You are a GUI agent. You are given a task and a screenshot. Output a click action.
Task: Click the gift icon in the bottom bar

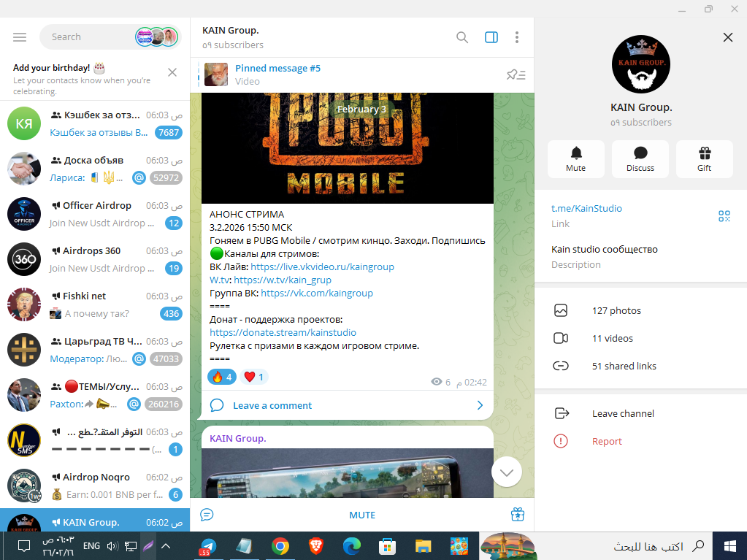[x=518, y=515]
